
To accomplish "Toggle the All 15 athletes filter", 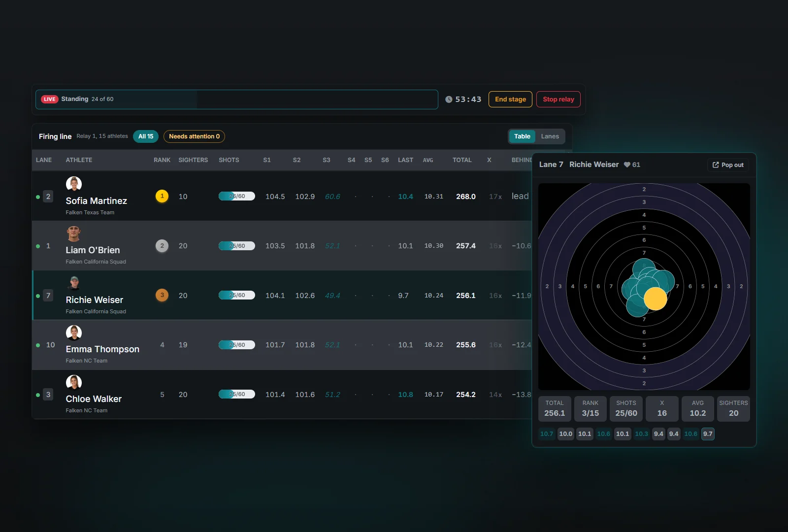I will point(146,136).
